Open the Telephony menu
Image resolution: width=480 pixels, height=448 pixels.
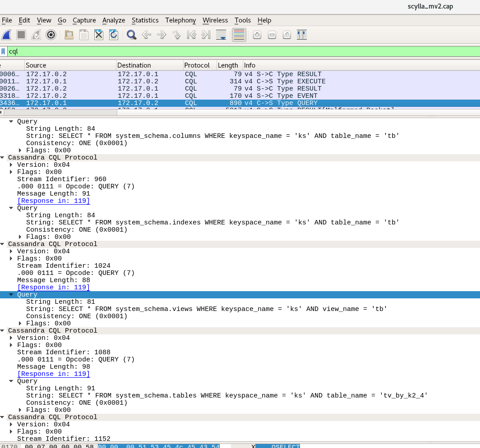pos(180,20)
